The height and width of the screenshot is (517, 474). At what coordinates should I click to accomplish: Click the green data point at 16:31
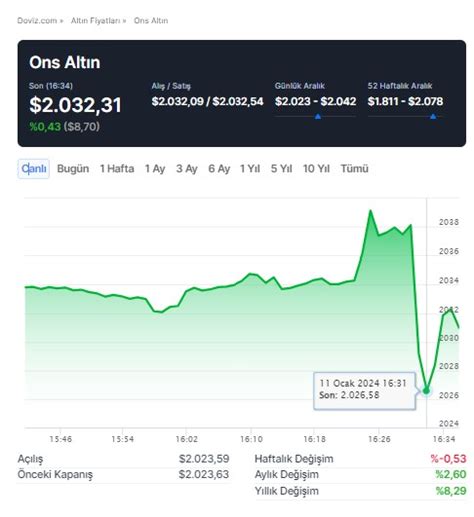click(x=426, y=390)
